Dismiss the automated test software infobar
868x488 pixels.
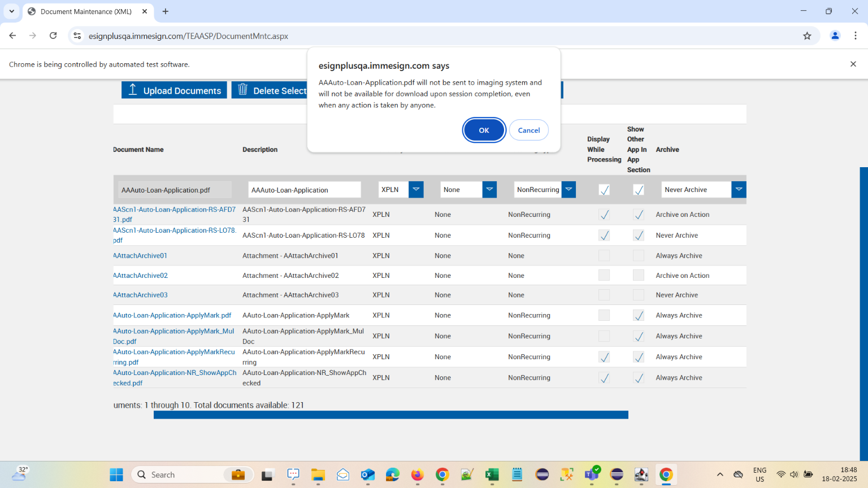click(x=853, y=64)
